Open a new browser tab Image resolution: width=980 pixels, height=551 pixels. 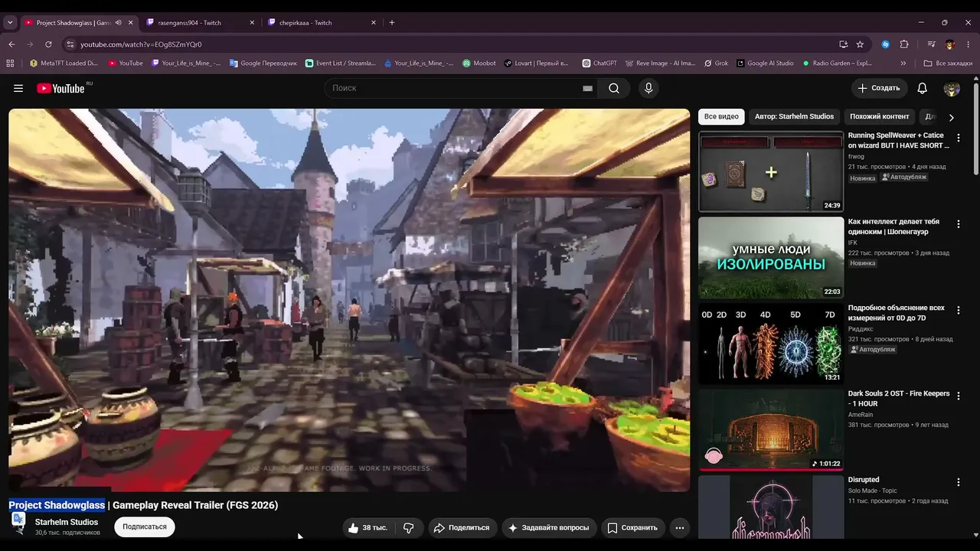click(x=392, y=23)
